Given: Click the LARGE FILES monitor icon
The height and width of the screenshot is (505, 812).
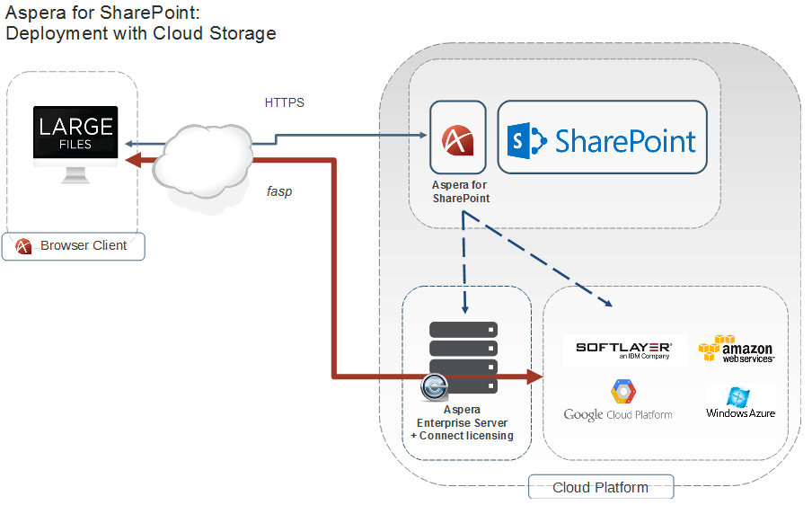Looking at the screenshot, I should [75, 141].
